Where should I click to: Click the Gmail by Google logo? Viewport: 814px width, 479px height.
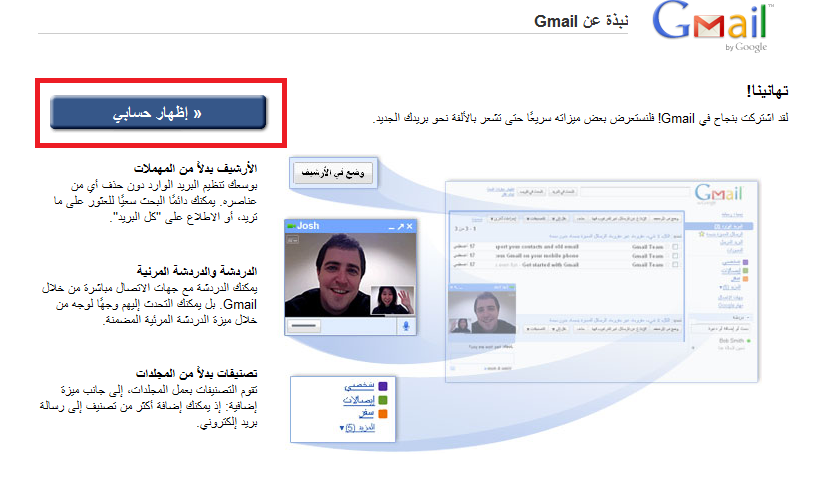click(x=712, y=26)
